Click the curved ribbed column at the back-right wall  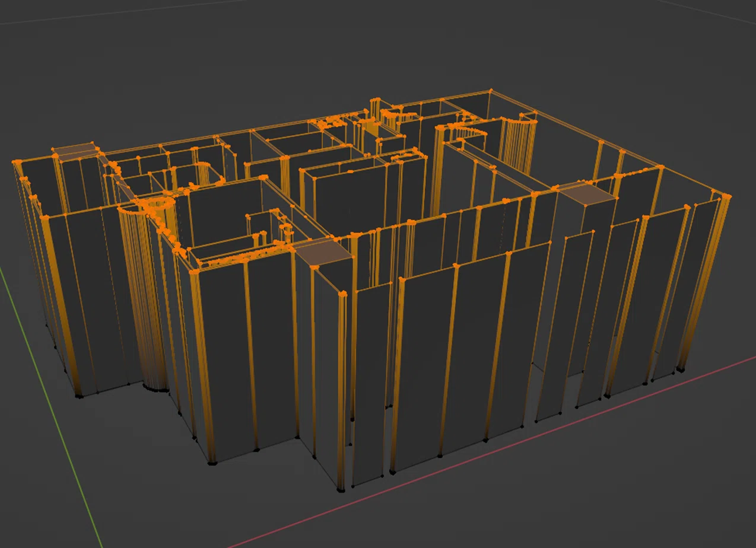tap(518, 145)
